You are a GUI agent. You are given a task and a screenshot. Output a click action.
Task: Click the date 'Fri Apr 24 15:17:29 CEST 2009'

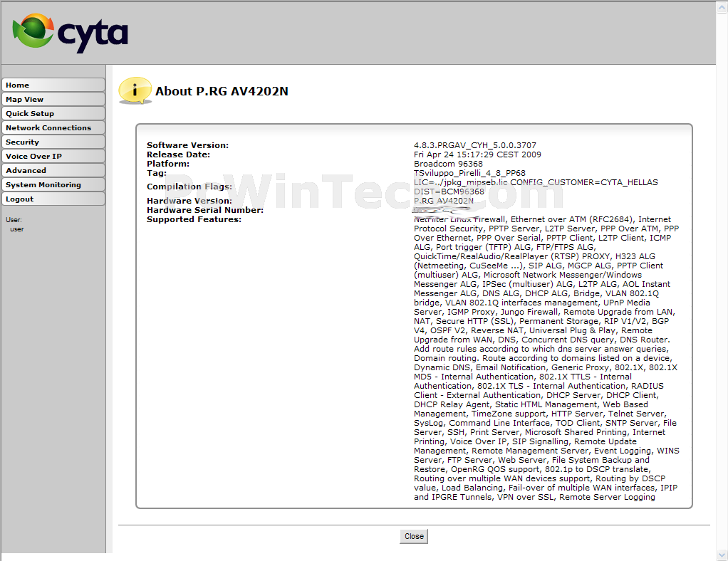pyautogui.click(x=477, y=154)
